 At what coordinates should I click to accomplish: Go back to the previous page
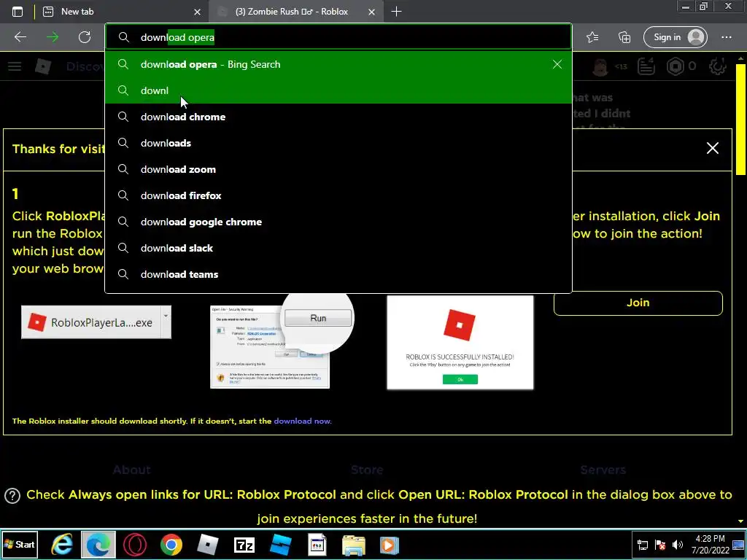tap(20, 37)
